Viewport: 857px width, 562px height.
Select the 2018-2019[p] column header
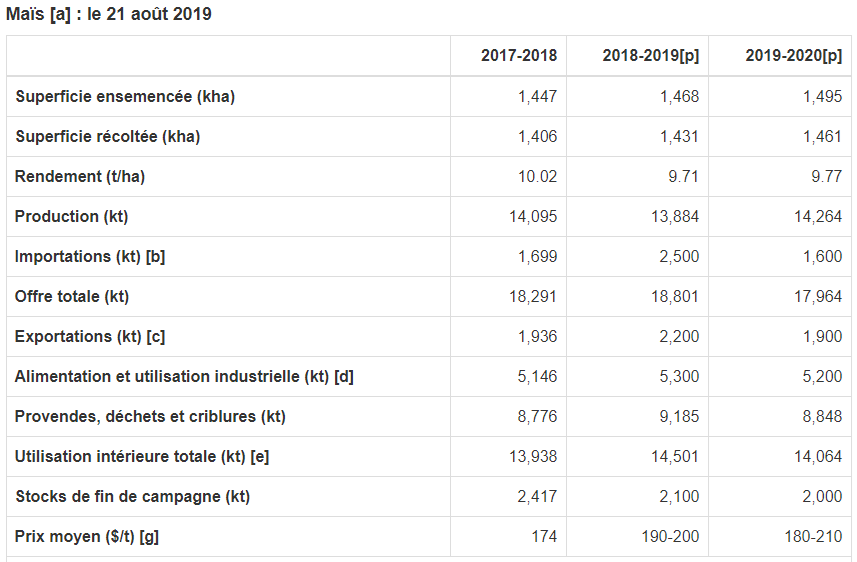(650, 56)
